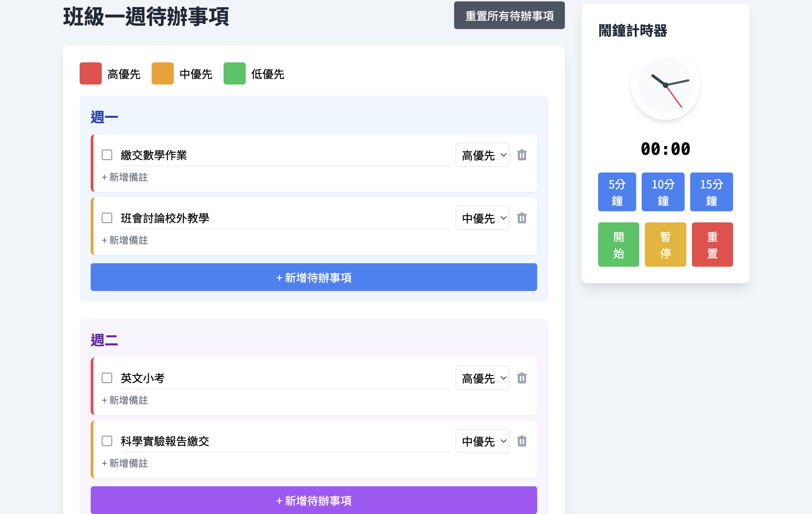Click +新增備註 under 繳交數學作業

(125, 177)
